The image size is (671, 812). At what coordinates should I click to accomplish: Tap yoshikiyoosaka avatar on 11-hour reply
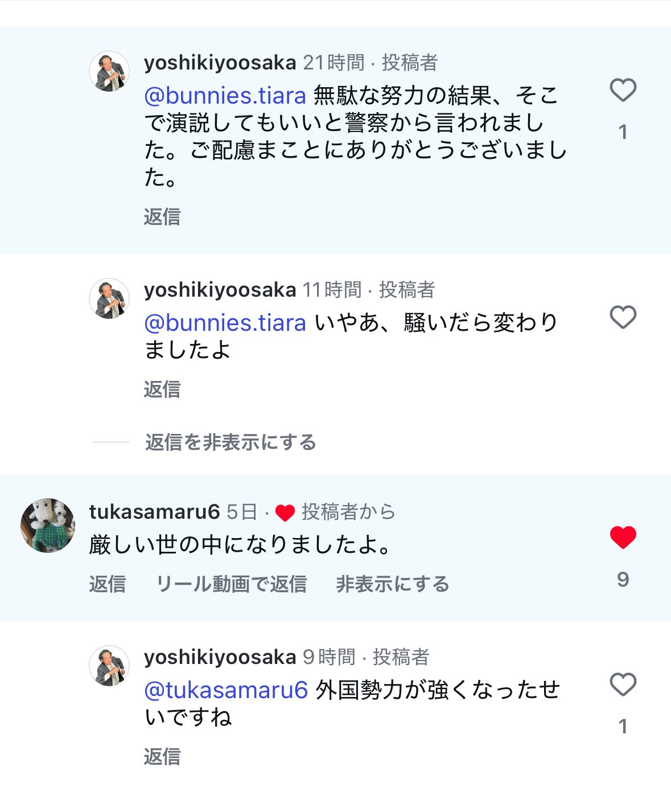click(x=109, y=299)
